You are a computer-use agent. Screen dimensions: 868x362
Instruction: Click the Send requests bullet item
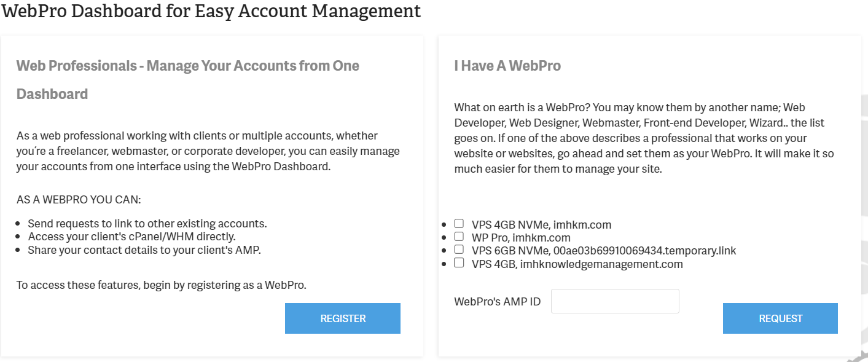click(x=147, y=223)
